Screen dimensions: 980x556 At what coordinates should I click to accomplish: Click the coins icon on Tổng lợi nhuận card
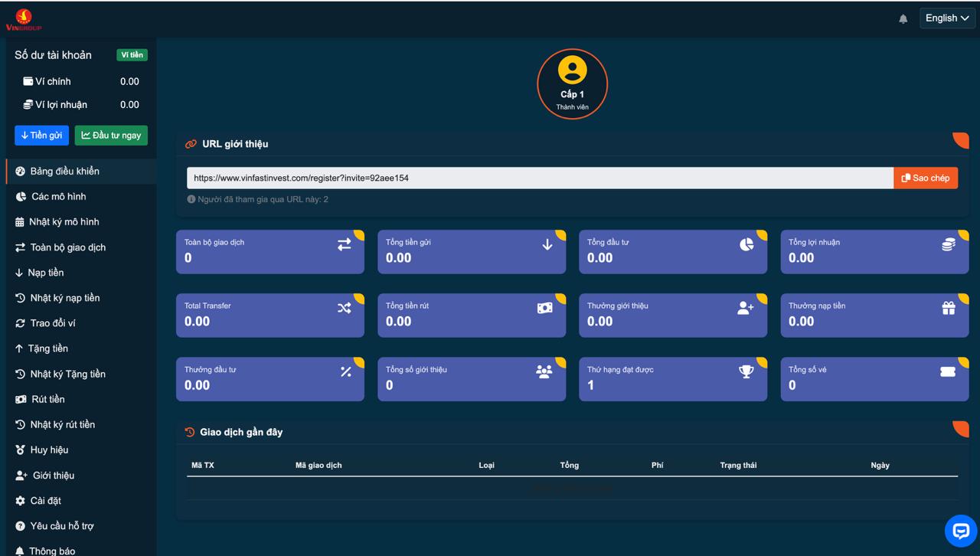pos(948,244)
